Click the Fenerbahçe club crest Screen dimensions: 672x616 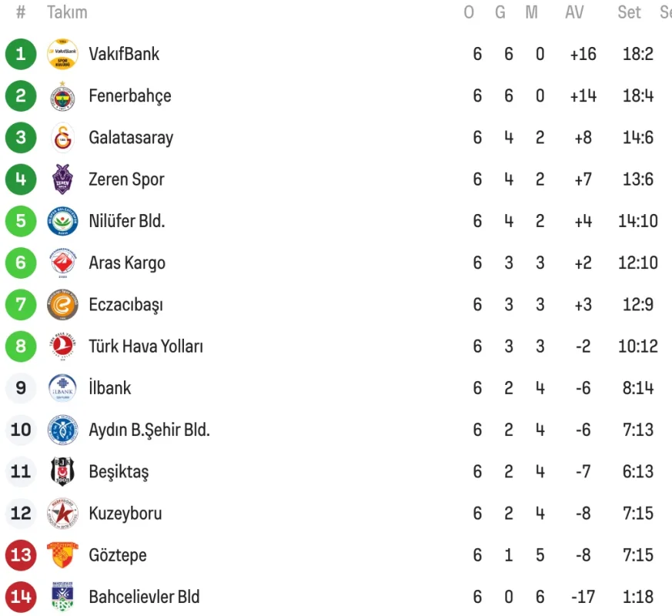click(x=62, y=96)
